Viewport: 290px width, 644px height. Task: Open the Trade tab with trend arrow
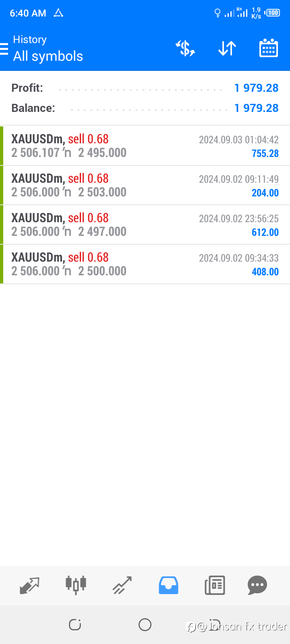coord(122,585)
